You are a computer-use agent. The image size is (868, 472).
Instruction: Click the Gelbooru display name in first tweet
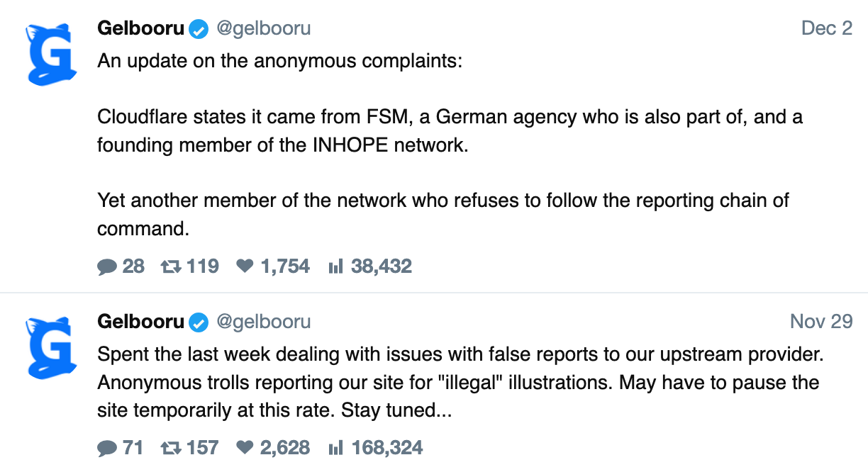tap(140, 28)
